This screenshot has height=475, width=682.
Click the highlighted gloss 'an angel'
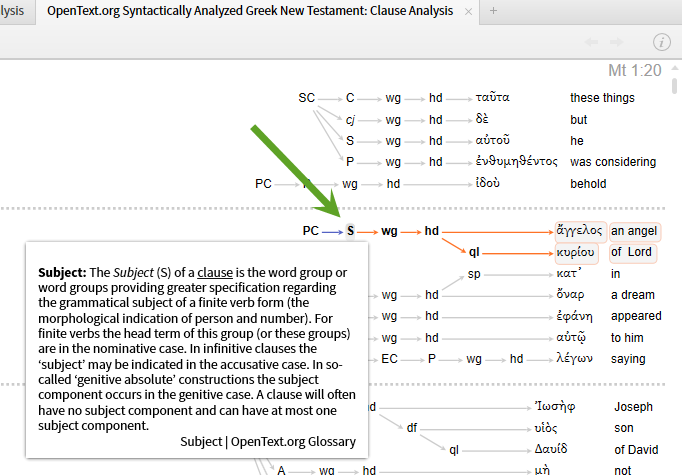[x=635, y=231]
